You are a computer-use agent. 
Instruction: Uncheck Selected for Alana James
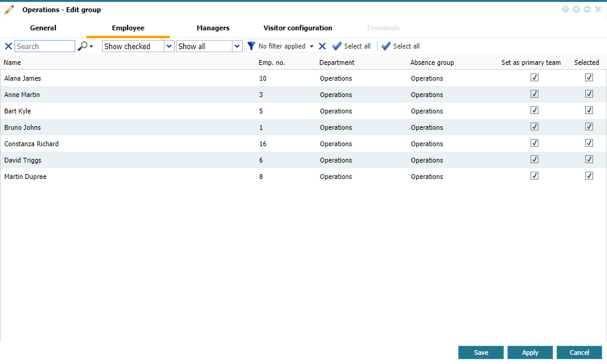(589, 78)
